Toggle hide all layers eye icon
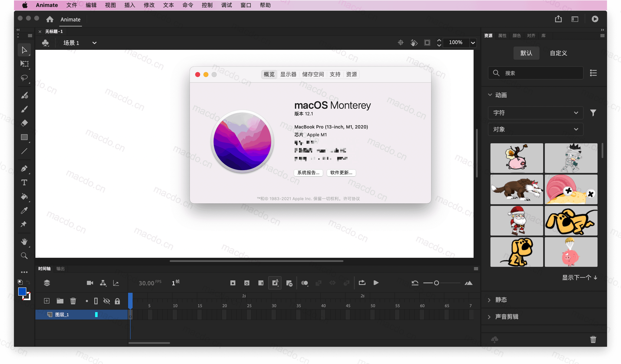621x364 pixels. tap(106, 301)
